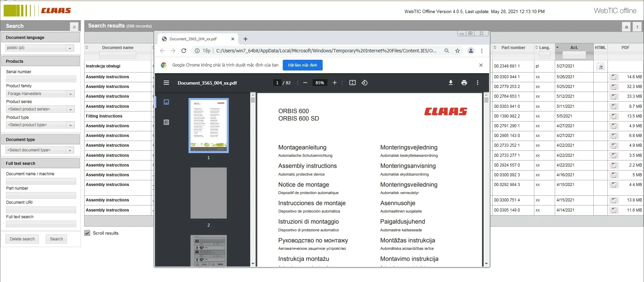Open the Document language dropdown

click(x=70, y=48)
